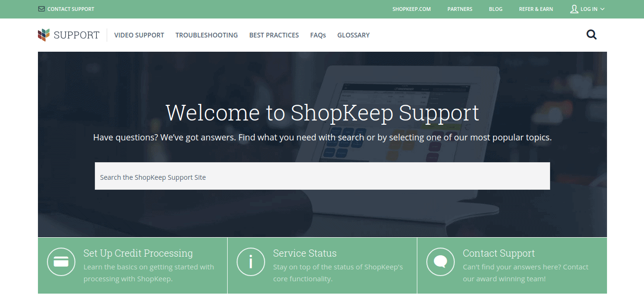Image resolution: width=644 pixels, height=305 pixels.
Task: Click the credit card circle icon
Action: click(x=61, y=262)
